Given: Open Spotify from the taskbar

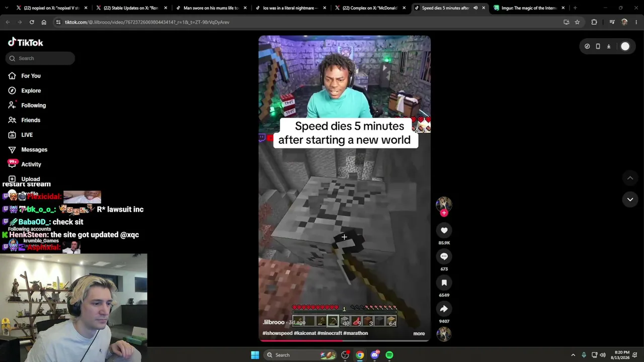Looking at the screenshot, I should point(389,355).
